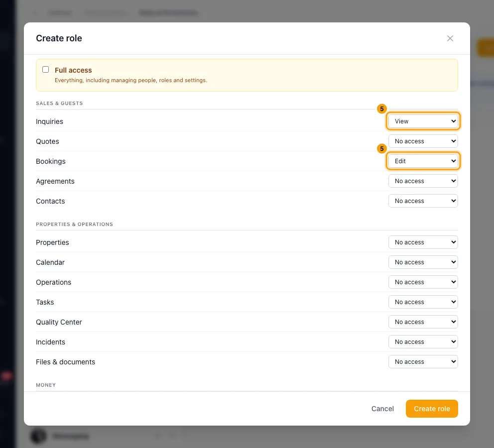Click the Operations row label
This screenshot has height=448, width=494.
(54, 282)
